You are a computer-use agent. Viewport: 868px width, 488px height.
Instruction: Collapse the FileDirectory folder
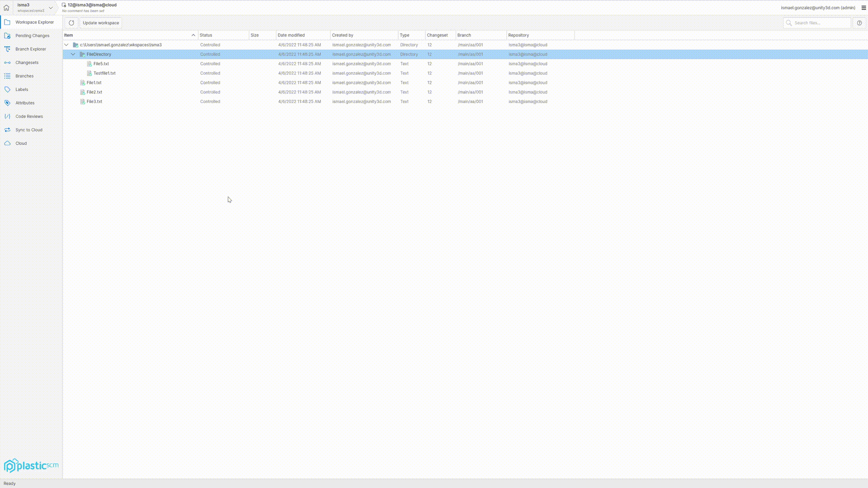73,54
